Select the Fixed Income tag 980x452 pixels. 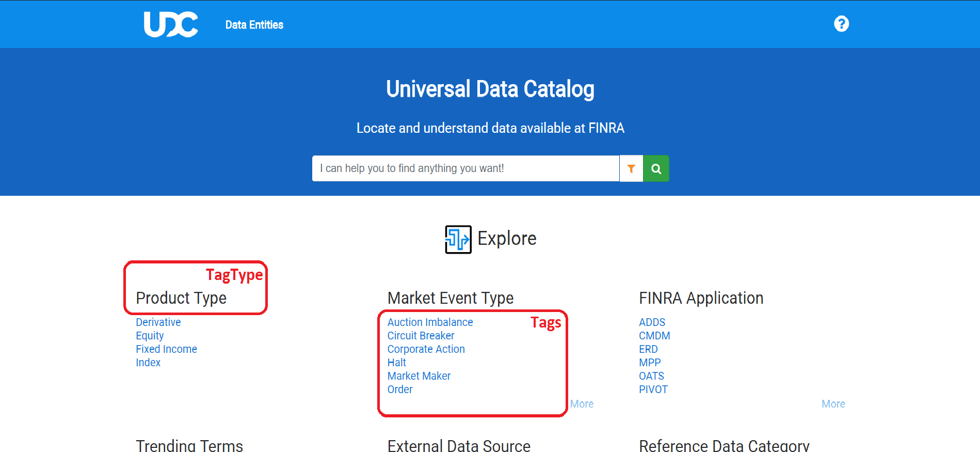[166, 349]
